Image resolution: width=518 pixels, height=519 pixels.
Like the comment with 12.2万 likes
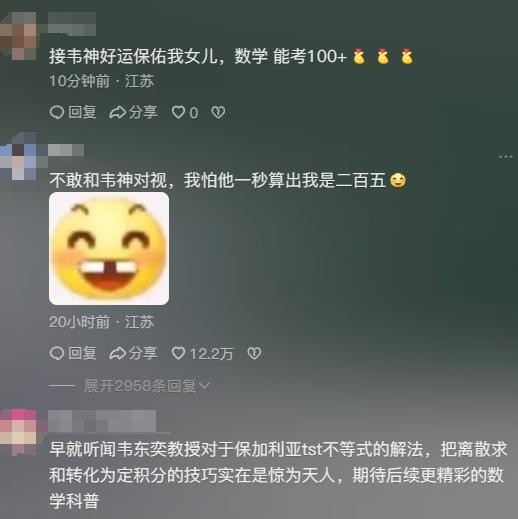point(202,353)
